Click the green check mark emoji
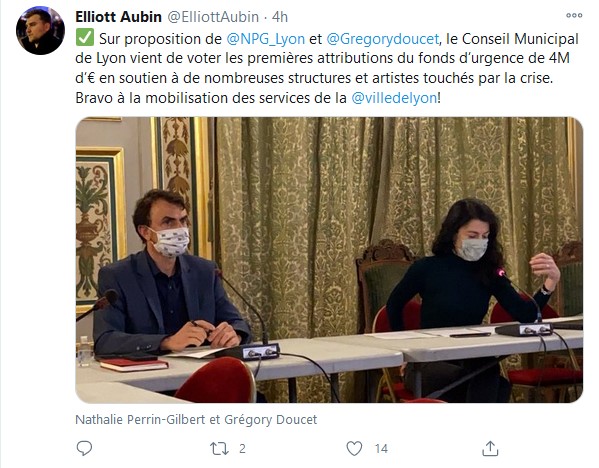This screenshot has height=468, width=599. coord(84,38)
